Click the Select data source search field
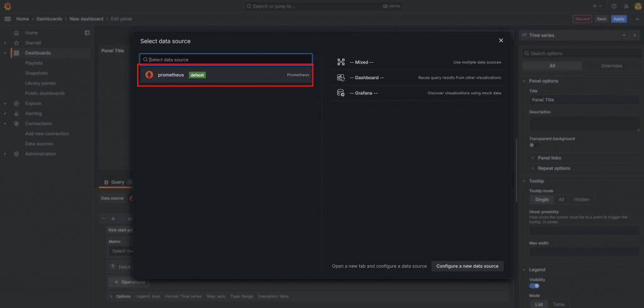Image resolution: width=644 pixels, height=308 pixels. click(x=226, y=60)
